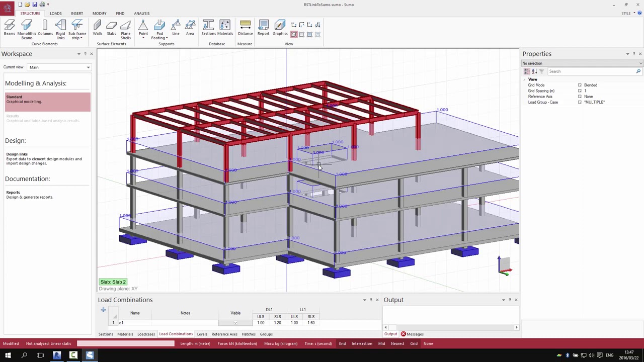Sort properties alphabetically
The height and width of the screenshot is (362, 644).
pyautogui.click(x=534, y=71)
